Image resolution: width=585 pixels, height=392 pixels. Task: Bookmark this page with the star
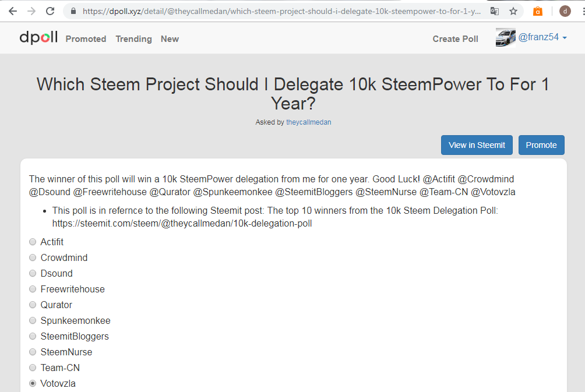click(x=513, y=11)
